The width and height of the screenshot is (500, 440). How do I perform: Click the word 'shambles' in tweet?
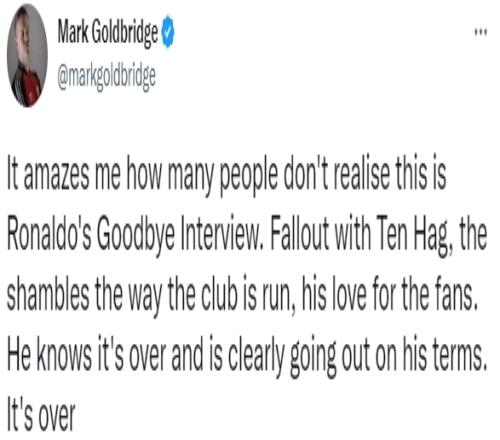pos(48,293)
